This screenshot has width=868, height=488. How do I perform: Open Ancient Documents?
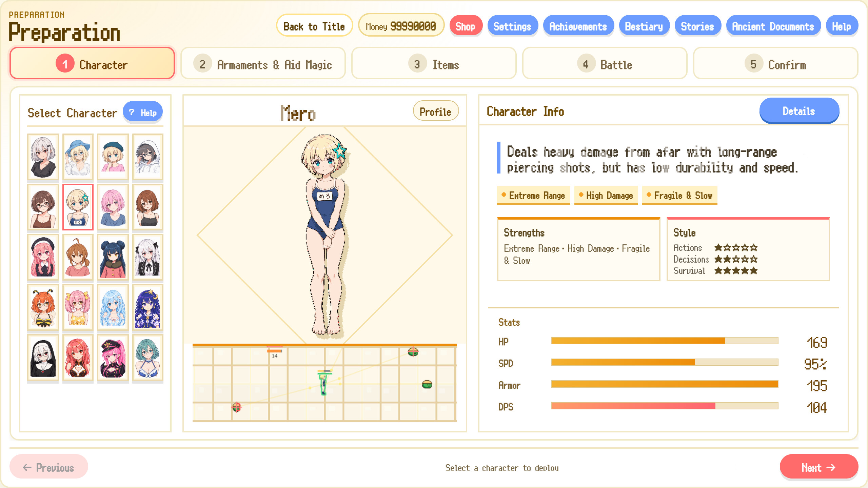[x=773, y=26]
